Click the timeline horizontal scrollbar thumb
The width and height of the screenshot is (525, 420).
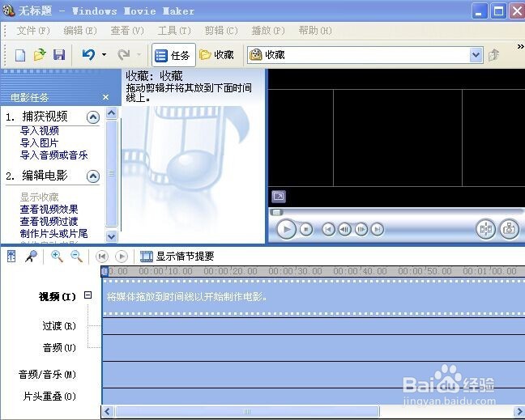point(247,412)
